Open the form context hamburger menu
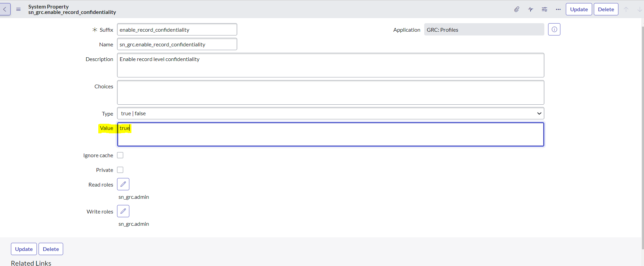Viewport: 644px width, 266px height. coord(18,9)
